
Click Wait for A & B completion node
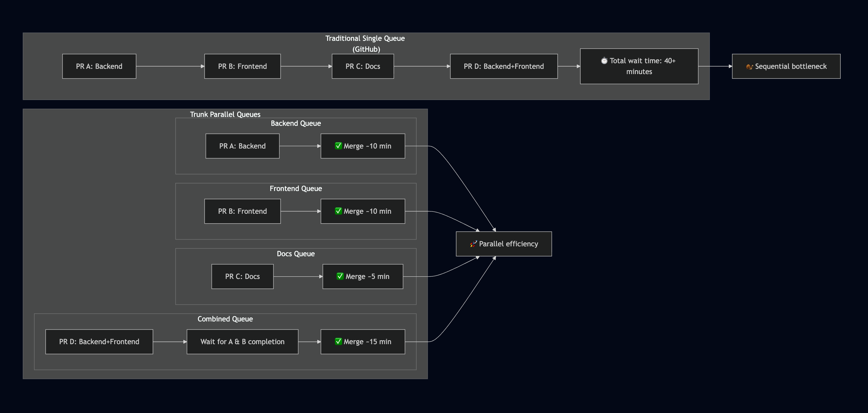[x=242, y=342]
